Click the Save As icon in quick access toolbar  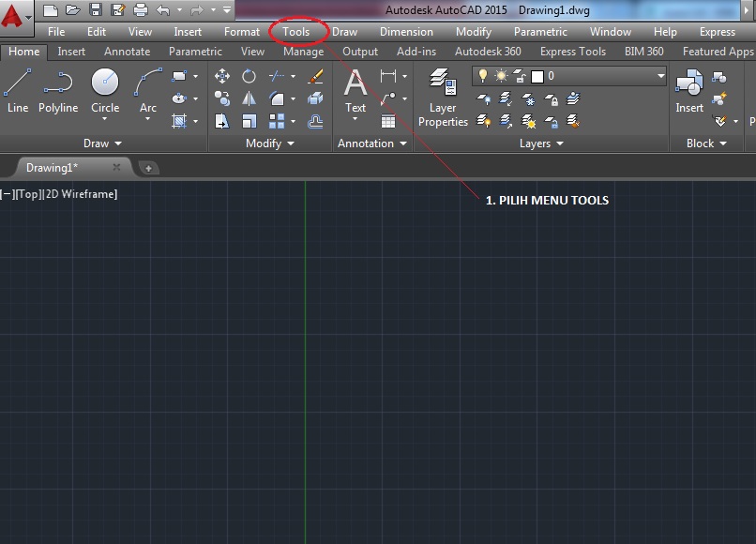pyautogui.click(x=117, y=9)
